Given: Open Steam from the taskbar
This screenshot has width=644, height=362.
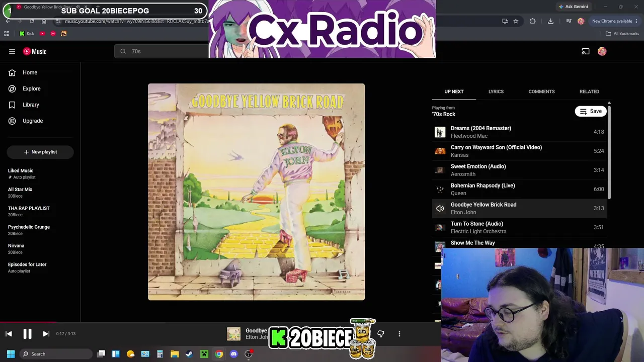Looking at the screenshot, I should [x=189, y=354].
